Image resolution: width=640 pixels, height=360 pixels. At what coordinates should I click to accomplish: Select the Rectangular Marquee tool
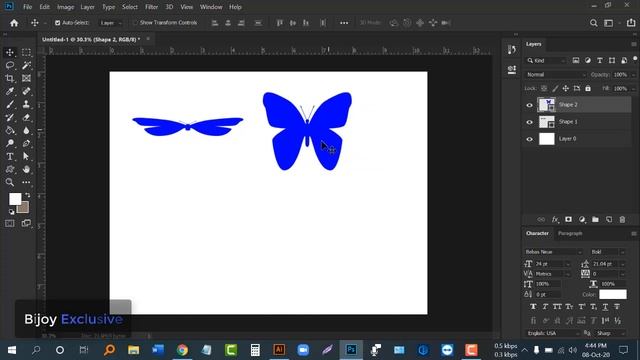[x=26, y=52]
